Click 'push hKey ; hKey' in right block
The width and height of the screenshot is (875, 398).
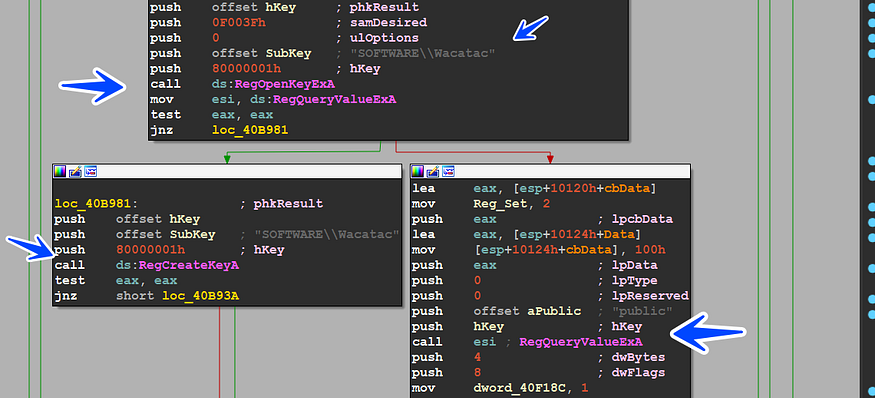coord(527,327)
